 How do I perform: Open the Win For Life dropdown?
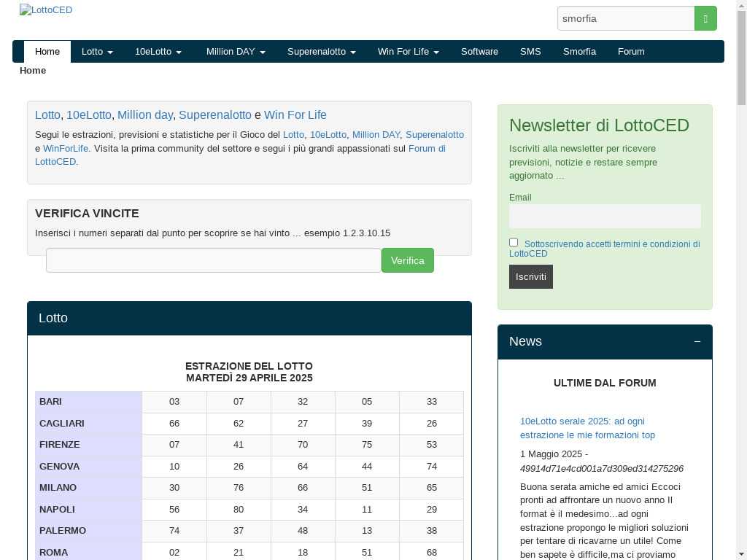click(x=409, y=52)
